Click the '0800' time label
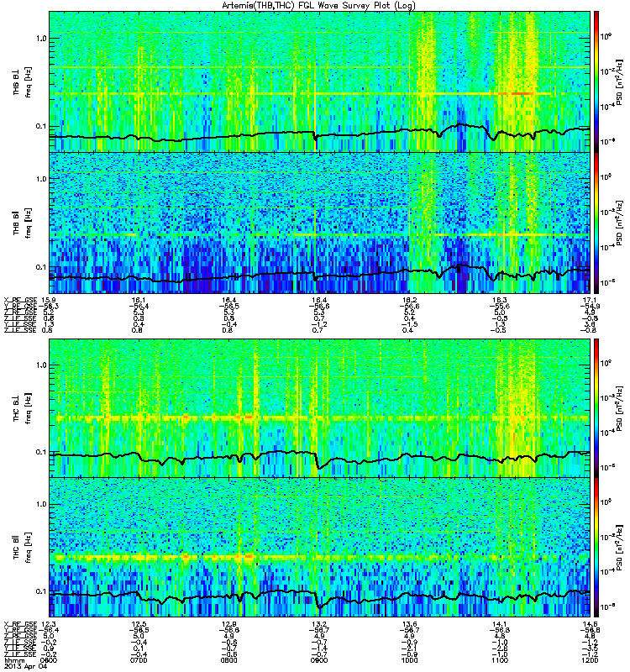Screen dimensions: 630x672 click(228, 660)
